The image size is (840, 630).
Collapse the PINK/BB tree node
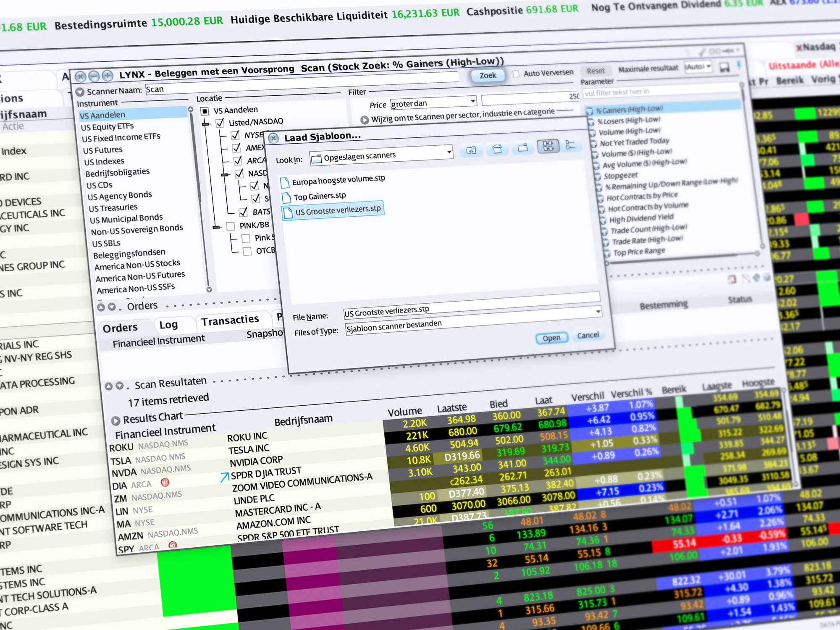coord(217,227)
